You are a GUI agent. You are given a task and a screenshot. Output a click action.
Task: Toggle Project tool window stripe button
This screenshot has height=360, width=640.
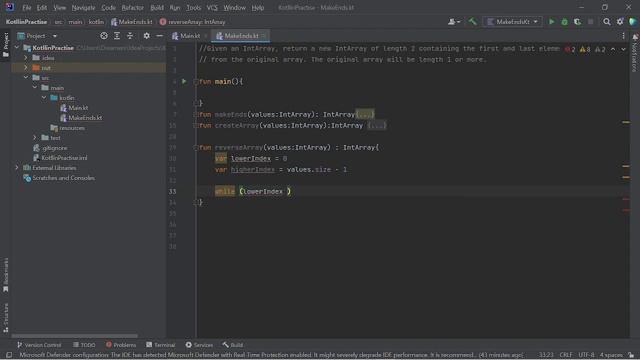[6, 45]
